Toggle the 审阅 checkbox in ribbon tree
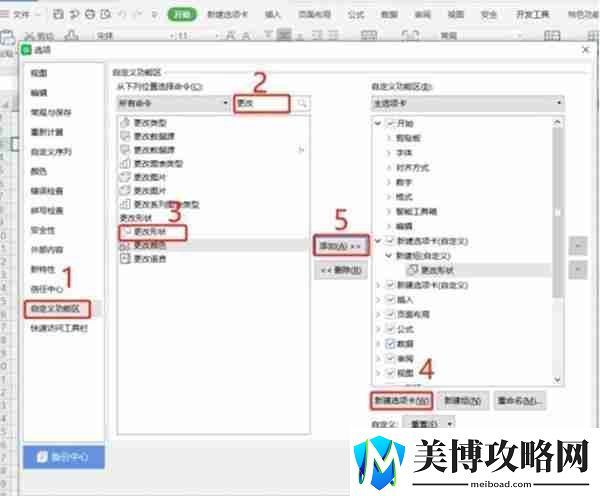 click(390, 358)
